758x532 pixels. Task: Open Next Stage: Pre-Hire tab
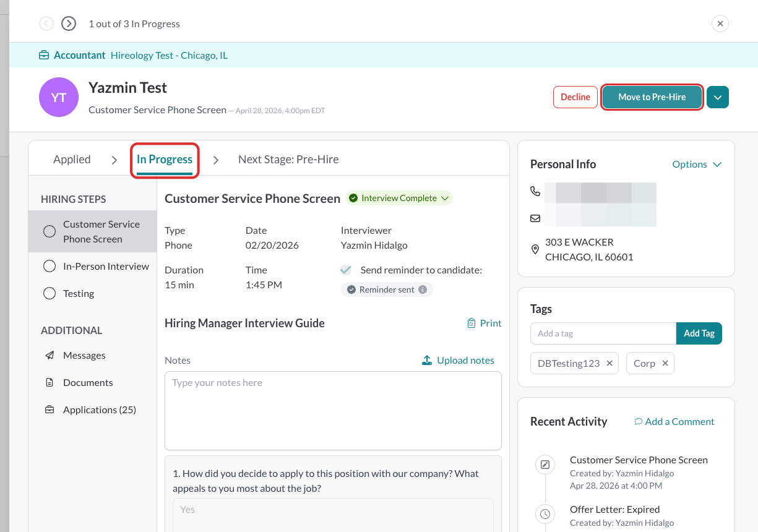[x=288, y=159]
